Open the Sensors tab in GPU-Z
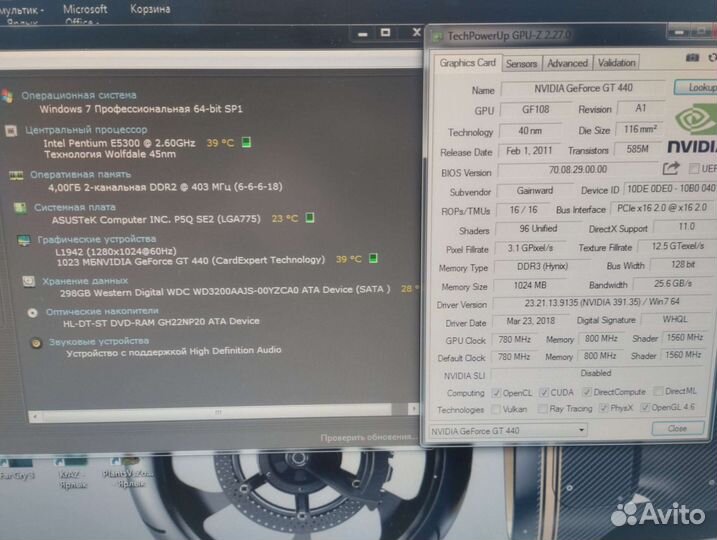 click(x=521, y=64)
